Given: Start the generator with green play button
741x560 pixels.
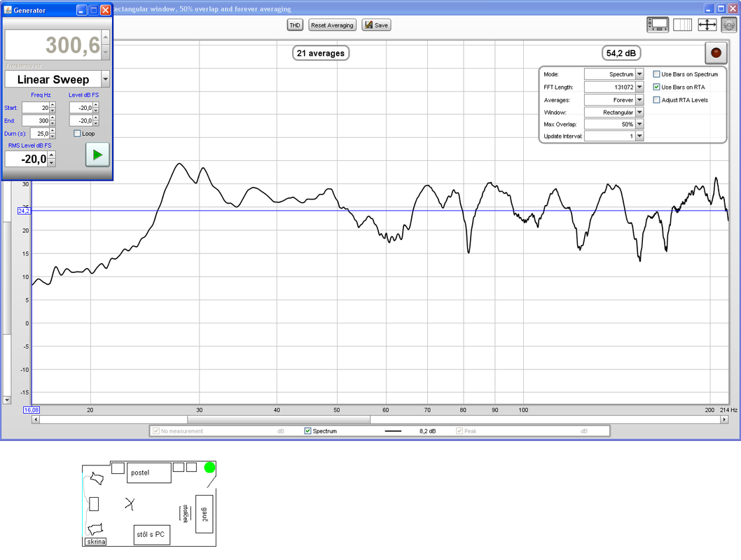Looking at the screenshot, I should click(97, 155).
